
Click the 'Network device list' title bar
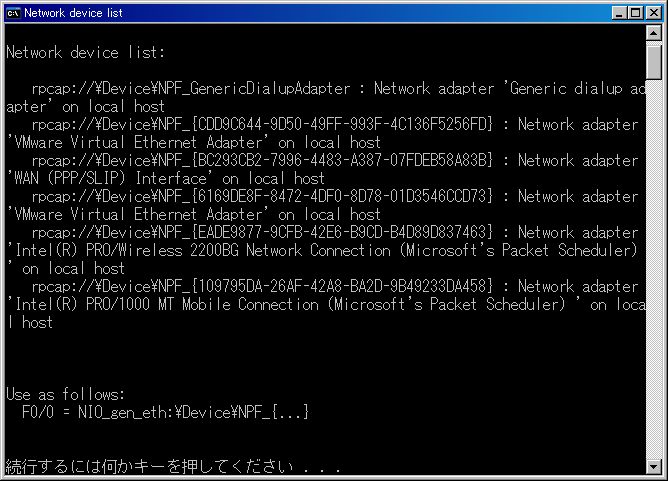298,13
